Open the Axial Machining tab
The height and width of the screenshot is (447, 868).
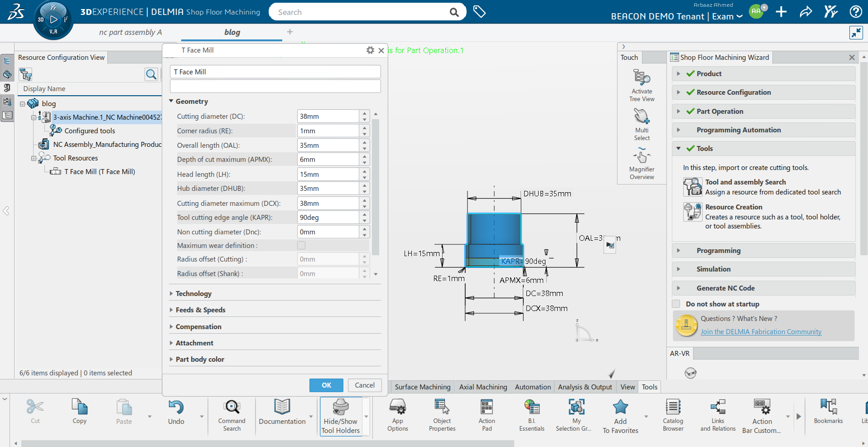point(483,387)
